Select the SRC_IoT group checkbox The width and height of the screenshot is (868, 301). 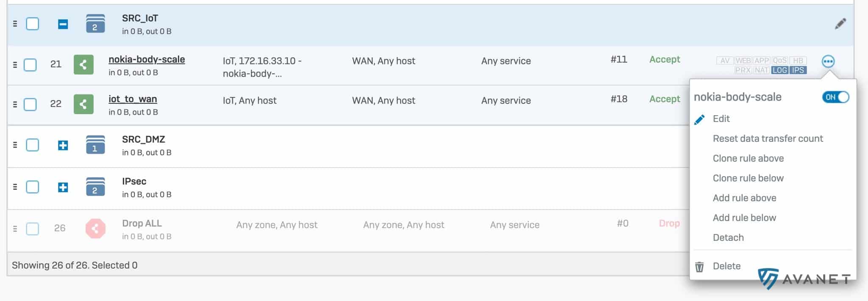[33, 24]
